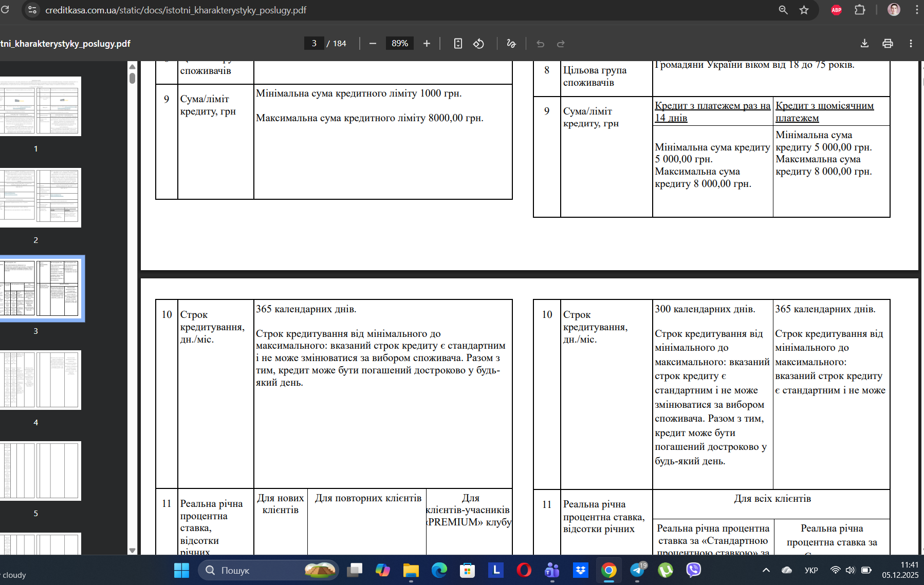The height and width of the screenshot is (585, 924).
Task: Download the PDF file
Action: click(x=864, y=44)
